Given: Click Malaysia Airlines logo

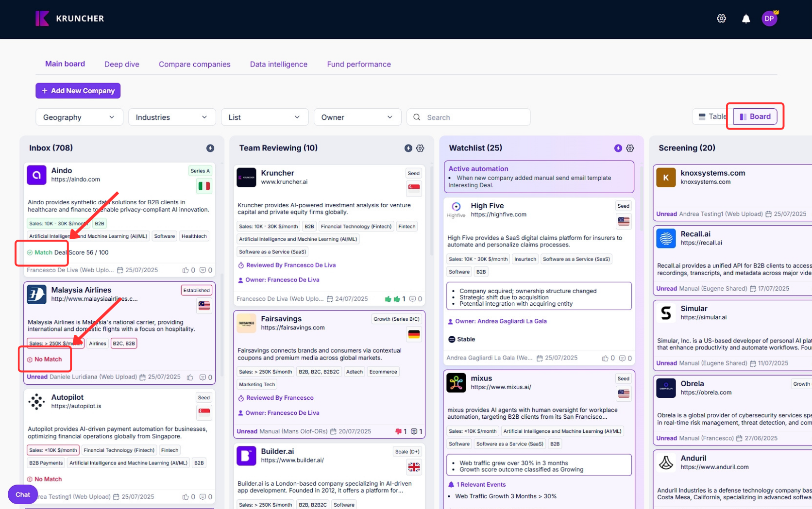Looking at the screenshot, I should 36,295.
